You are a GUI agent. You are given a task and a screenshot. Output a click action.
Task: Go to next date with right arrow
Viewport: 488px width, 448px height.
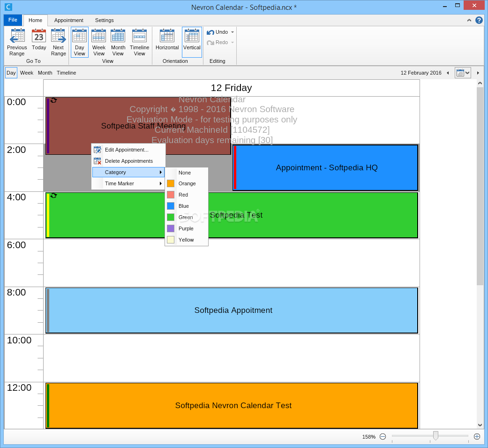(x=478, y=73)
